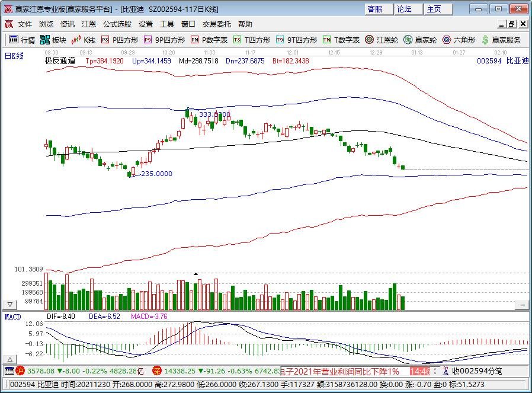
Task: Open the 公式选股 menu
Action: coord(117,24)
